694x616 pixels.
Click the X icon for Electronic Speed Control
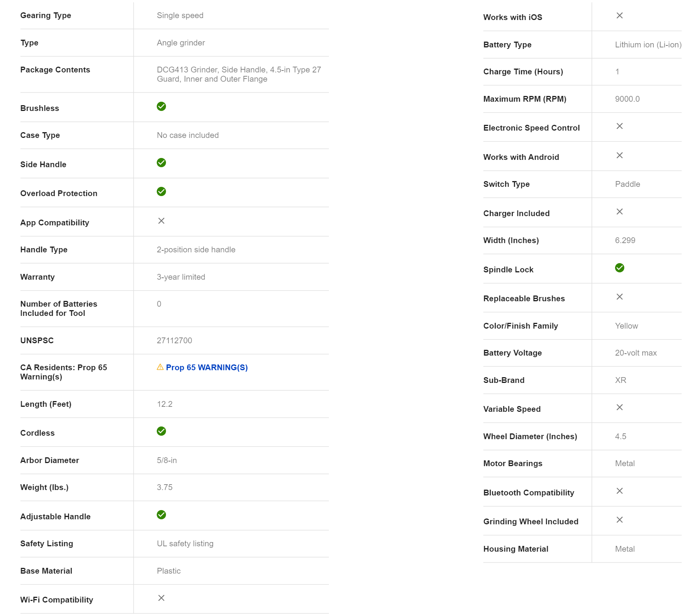(x=620, y=126)
